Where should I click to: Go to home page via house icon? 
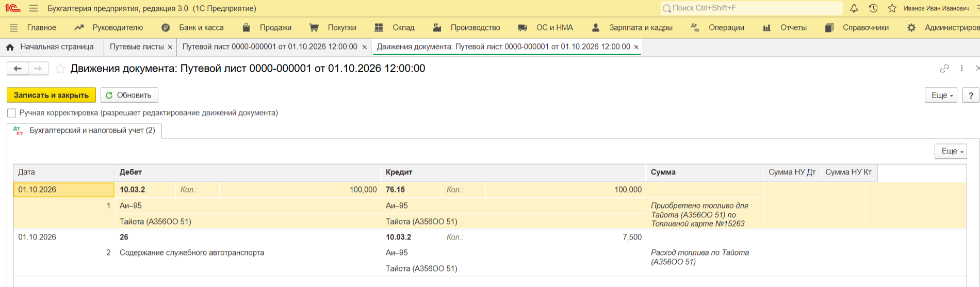(x=10, y=47)
